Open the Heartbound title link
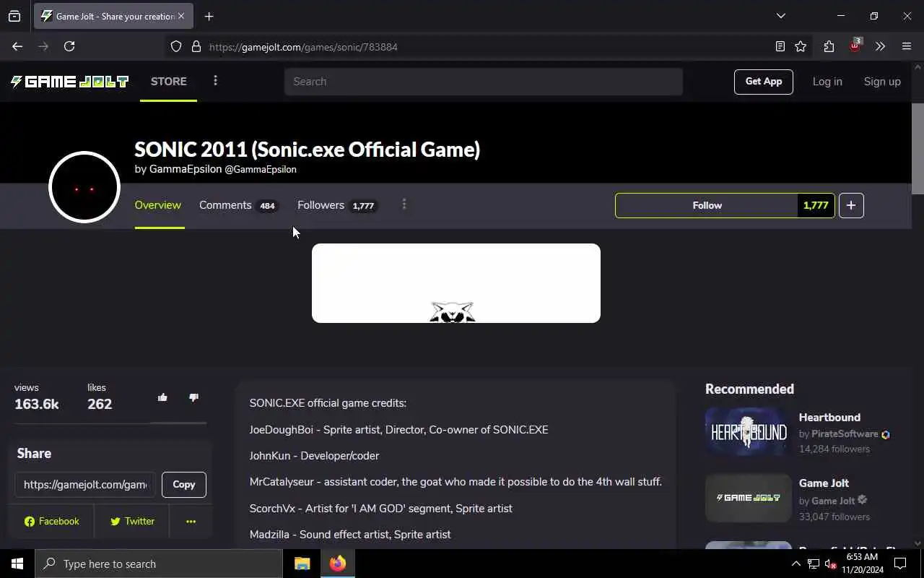The width and height of the screenshot is (924, 578). coord(829,418)
